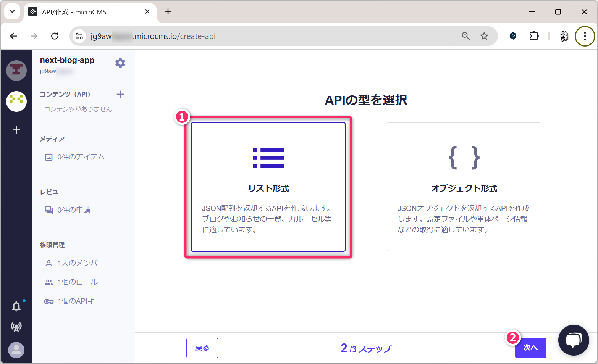
Task: Select the red service avatar in sidebar
Action: click(16, 71)
